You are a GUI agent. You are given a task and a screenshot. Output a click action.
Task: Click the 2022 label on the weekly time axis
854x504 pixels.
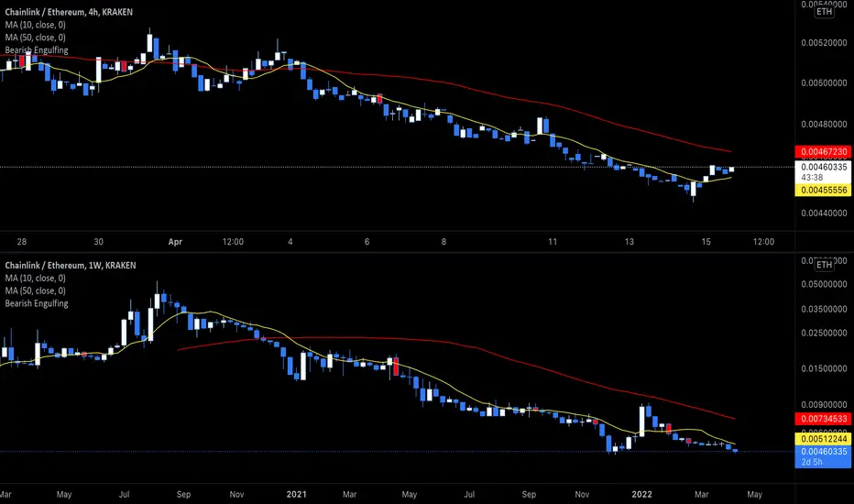(641, 495)
